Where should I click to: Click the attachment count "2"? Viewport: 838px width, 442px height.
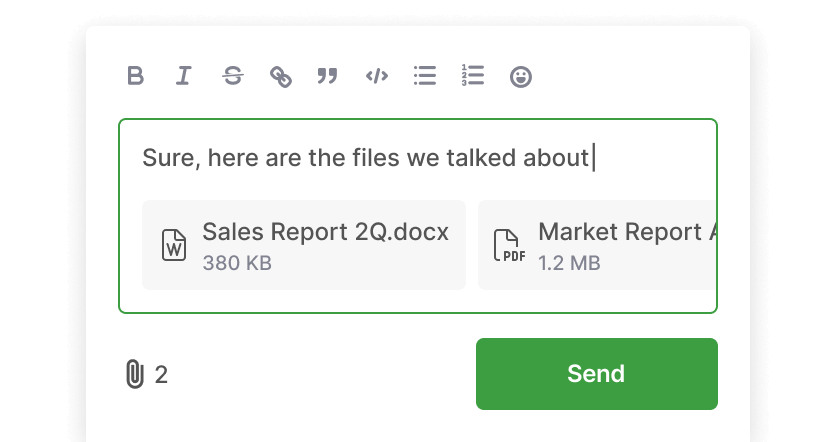point(161,375)
